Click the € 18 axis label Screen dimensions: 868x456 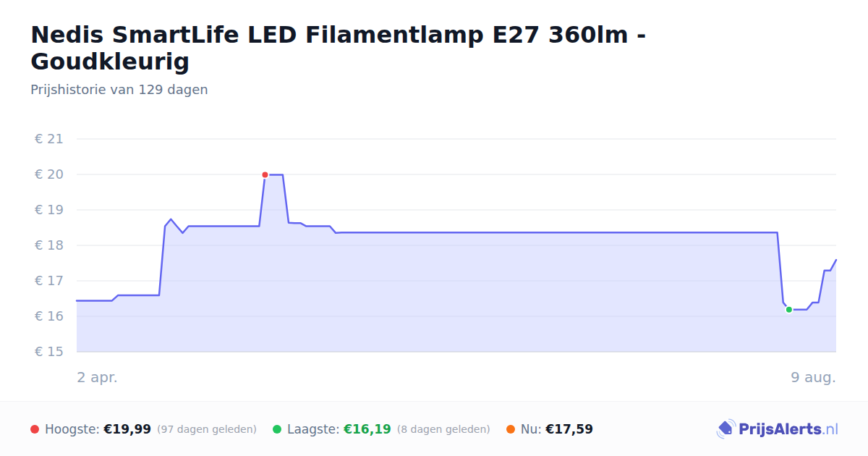click(49, 245)
